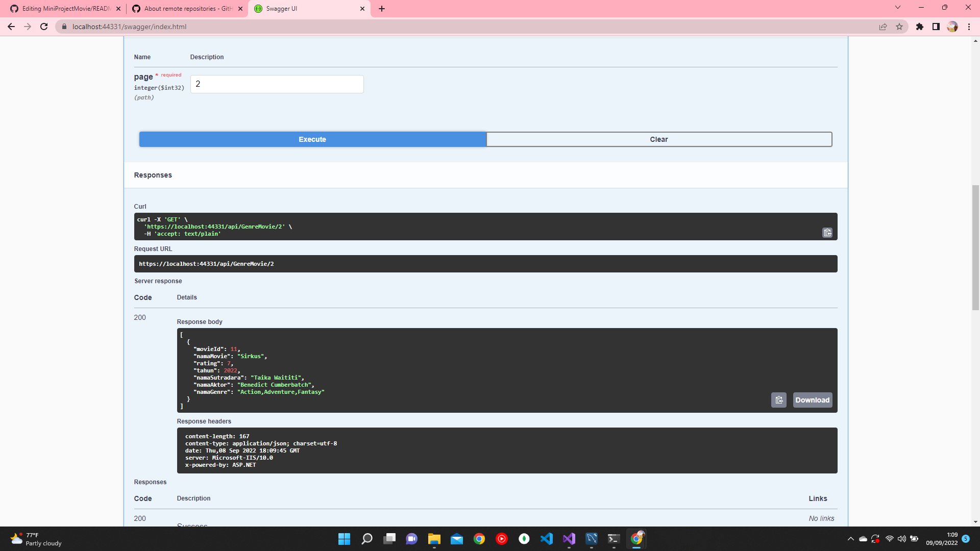Click the page vertical scrollbar thumb
The width and height of the screenshot is (980, 551).
(x=975, y=247)
